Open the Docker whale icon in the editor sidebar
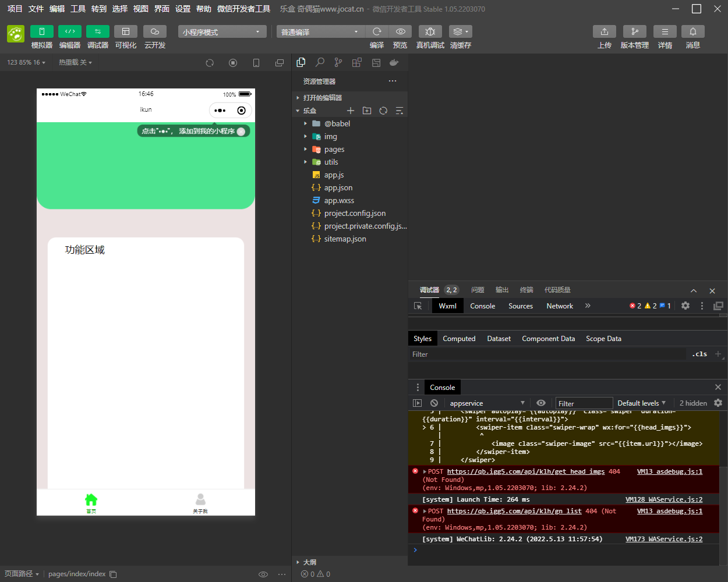 pyautogui.click(x=394, y=62)
